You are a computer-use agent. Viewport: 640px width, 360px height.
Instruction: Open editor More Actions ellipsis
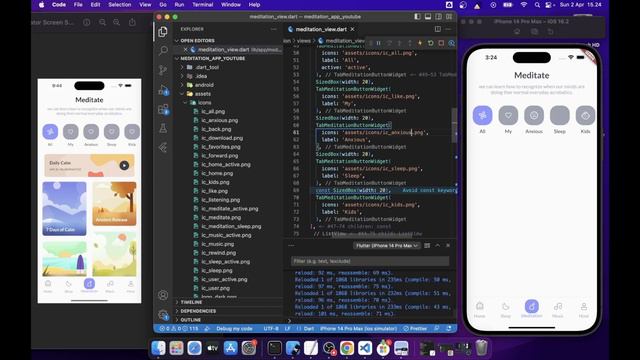(448, 29)
